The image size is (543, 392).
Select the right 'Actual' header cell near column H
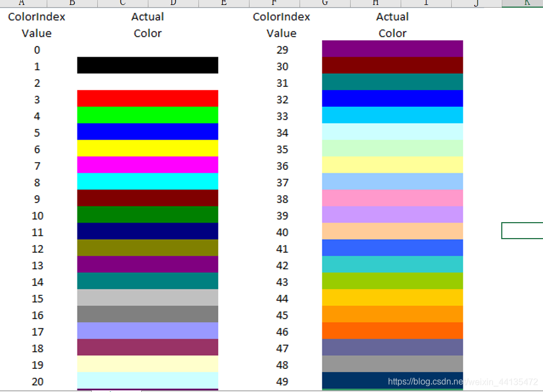tap(392, 16)
